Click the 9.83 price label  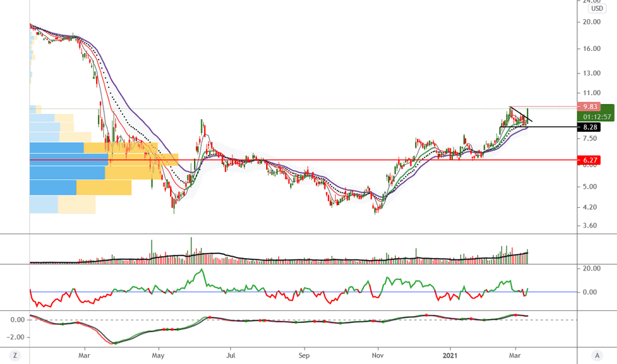(x=589, y=107)
